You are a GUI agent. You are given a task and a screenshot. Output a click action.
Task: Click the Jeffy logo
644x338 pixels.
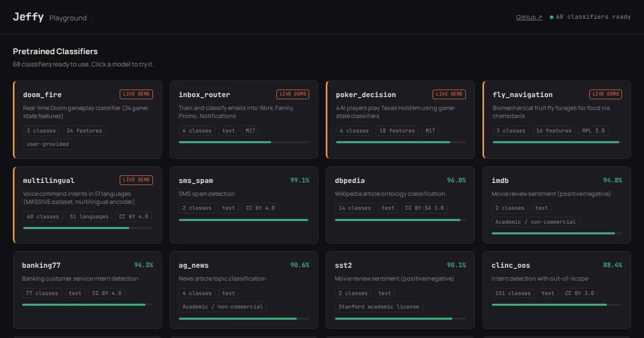[28, 17]
